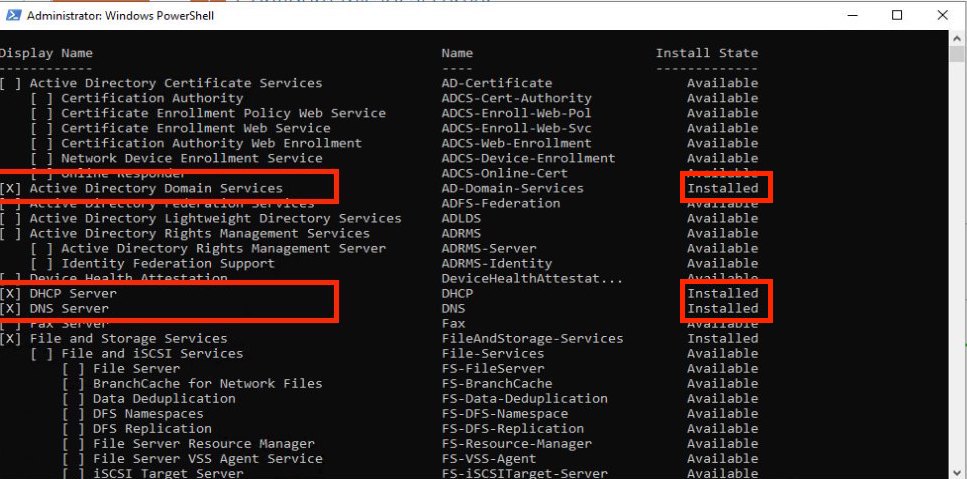Click the scrollbar up arrow in PowerShell
This screenshot has height=479, width=967.
point(957,39)
